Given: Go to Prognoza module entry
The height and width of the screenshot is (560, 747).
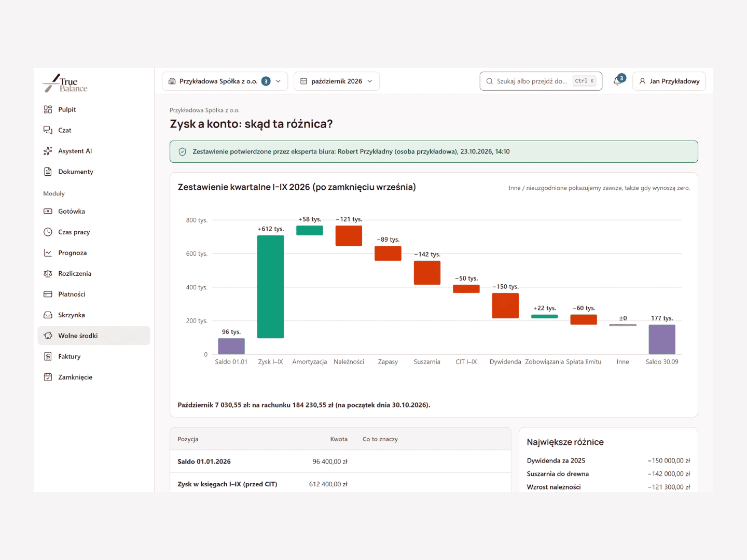Looking at the screenshot, I should [x=94, y=253].
